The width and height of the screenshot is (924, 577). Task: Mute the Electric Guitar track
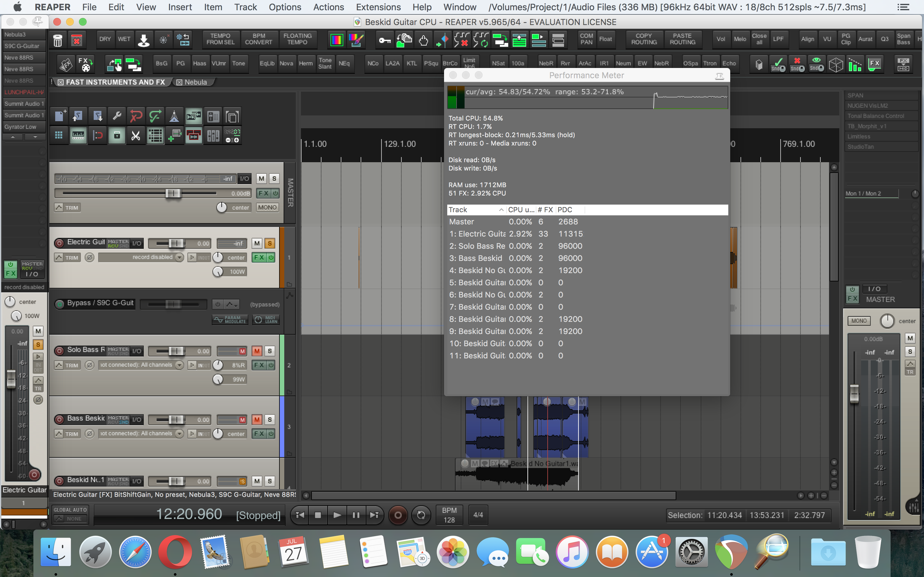click(257, 244)
